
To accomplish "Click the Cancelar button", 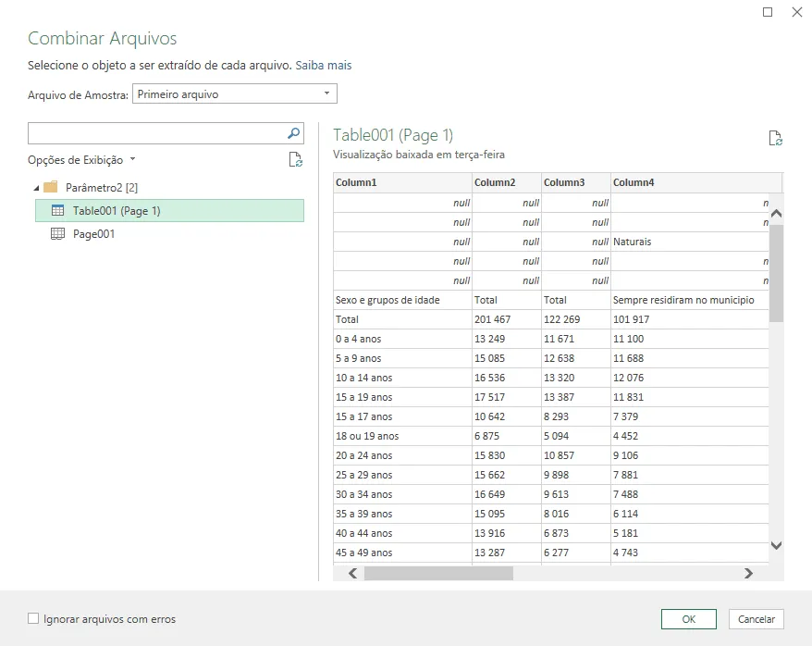I will 757,619.
